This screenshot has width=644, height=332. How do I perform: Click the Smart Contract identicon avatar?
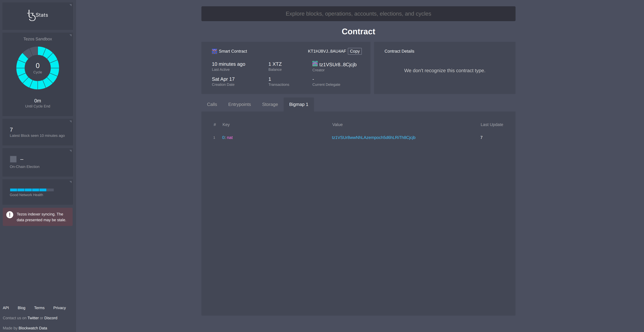pyautogui.click(x=214, y=51)
